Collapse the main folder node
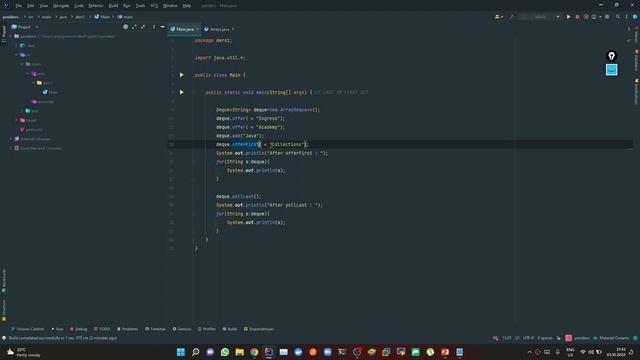This screenshot has height=360, width=640. point(22,64)
